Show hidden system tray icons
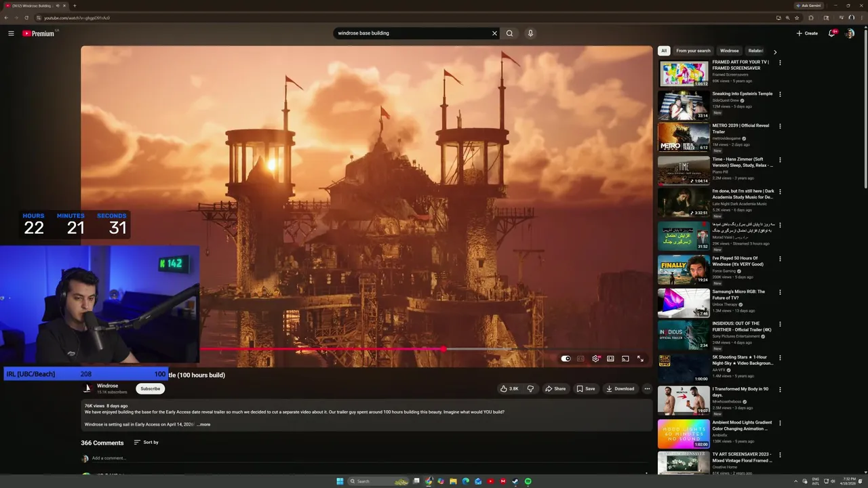The image size is (868, 488). click(x=795, y=481)
